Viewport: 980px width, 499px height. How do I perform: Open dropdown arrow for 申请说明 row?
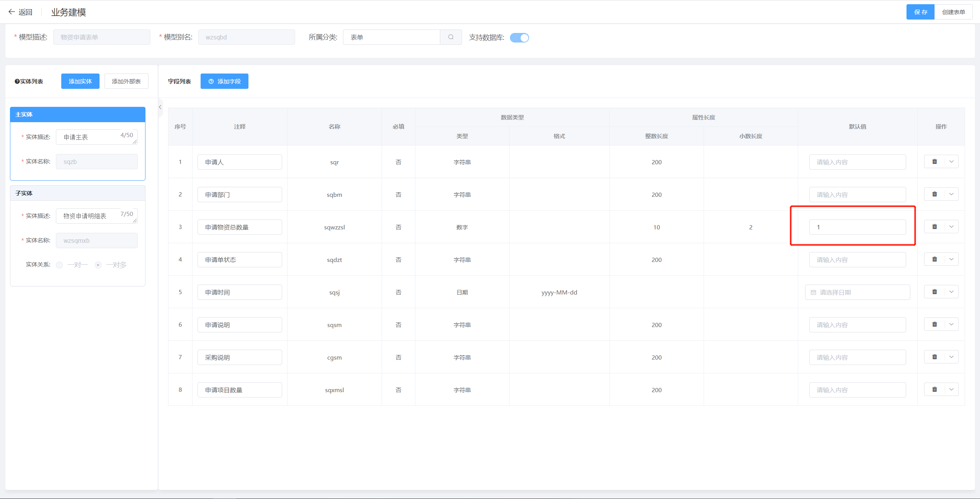[x=951, y=324]
